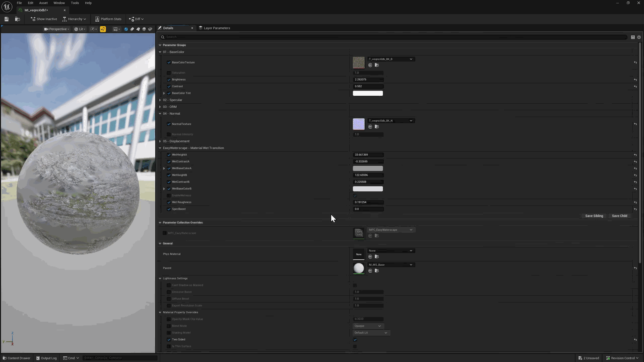The image size is (644, 362).
Task: Click the Save Child button
Action: (619, 216)
